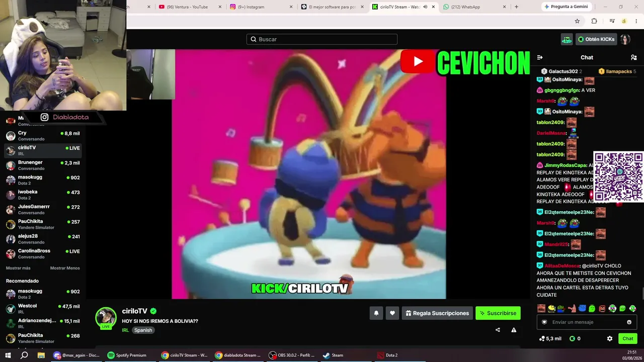Click the notification bell for ciriloTV
644x362 pixels.
click(376, 313)
